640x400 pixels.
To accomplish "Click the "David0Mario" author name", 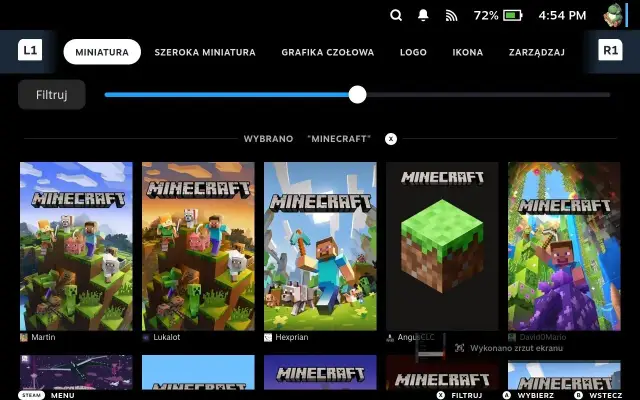I will point(542,337).
